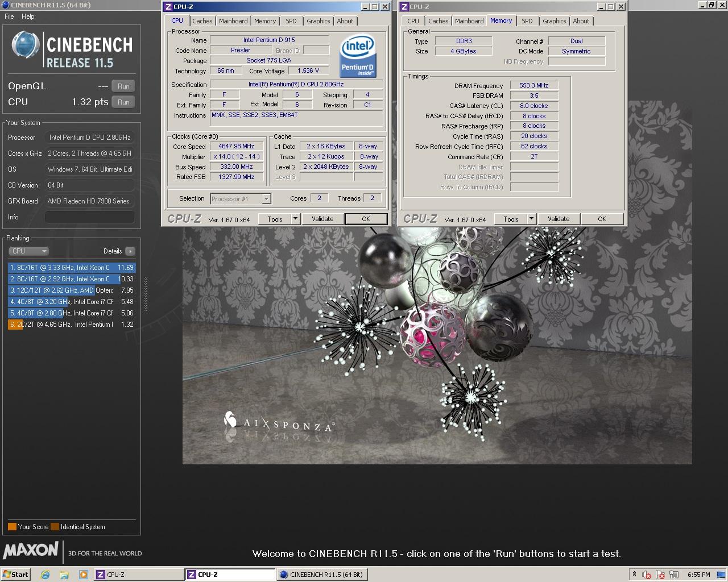Switch to first CPU-Z taskbar button
This screenshot has height=582, width=728.
(x=139, y=575)
